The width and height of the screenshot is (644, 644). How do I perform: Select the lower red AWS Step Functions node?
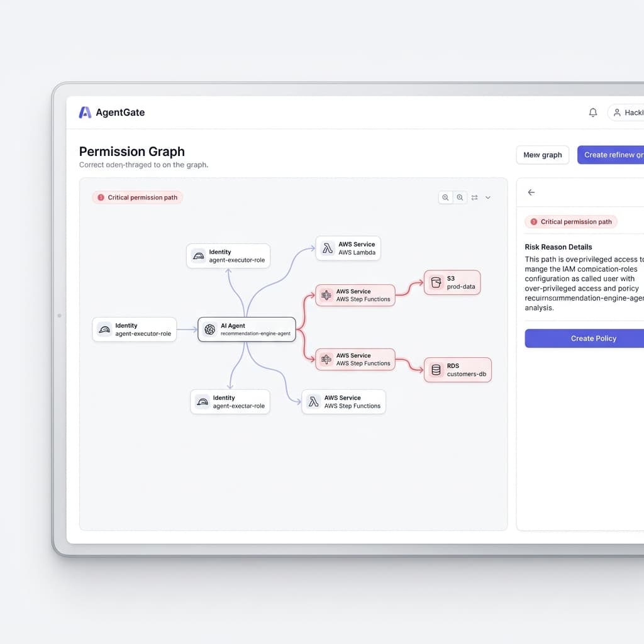[x=355, y=359]
